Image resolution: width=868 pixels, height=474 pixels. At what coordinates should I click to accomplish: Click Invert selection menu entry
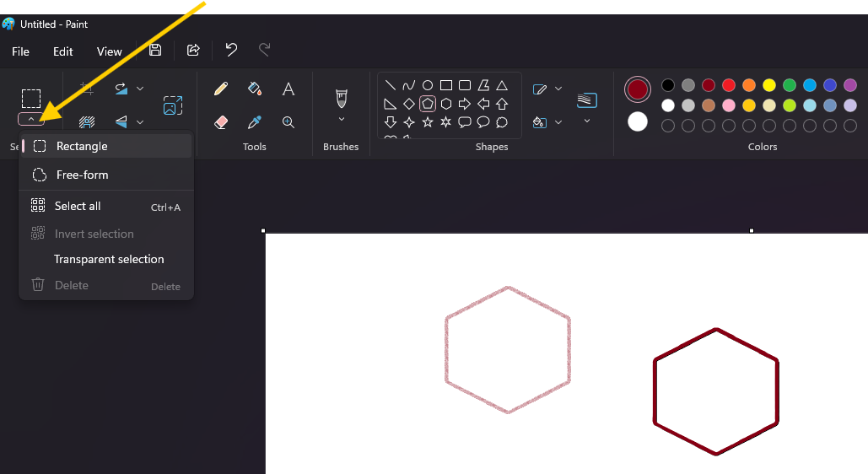(106, 234)
